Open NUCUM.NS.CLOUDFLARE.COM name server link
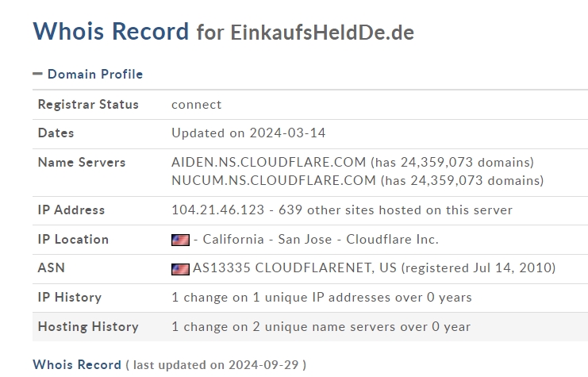Viewport: 588px width, 377px height. (274, 180)
